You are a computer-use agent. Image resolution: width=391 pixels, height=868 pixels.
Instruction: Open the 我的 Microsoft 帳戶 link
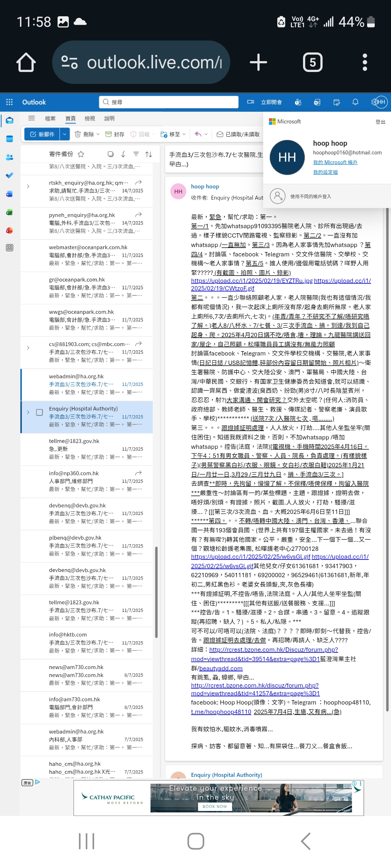[335, 162]
